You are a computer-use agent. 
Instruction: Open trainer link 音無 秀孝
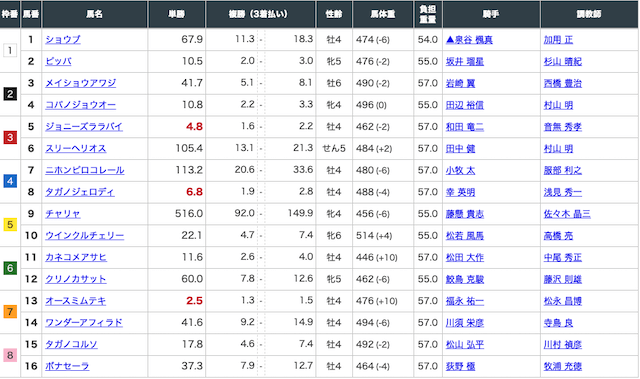pyautogui.click(x=562, y=127)
